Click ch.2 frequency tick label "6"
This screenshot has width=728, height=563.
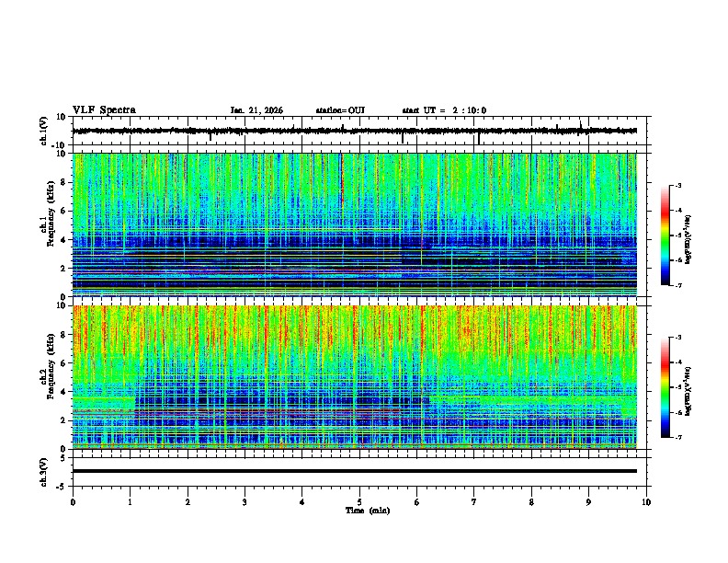point(64,363)
